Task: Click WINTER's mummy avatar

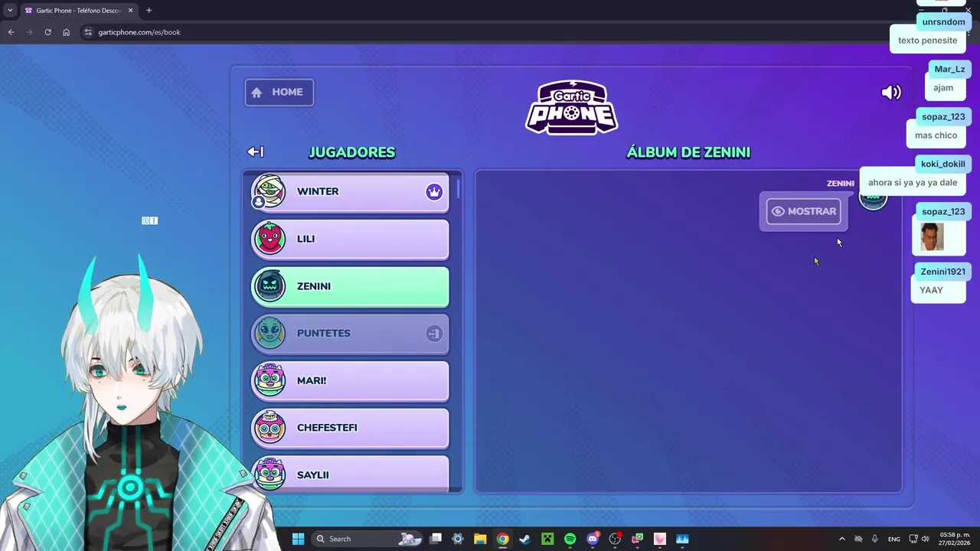Action: pos(269,191)
